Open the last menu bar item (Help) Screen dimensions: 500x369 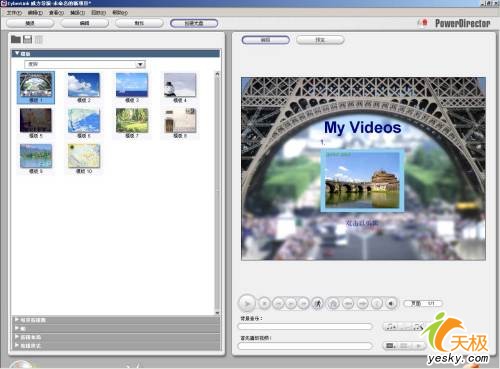120,13
